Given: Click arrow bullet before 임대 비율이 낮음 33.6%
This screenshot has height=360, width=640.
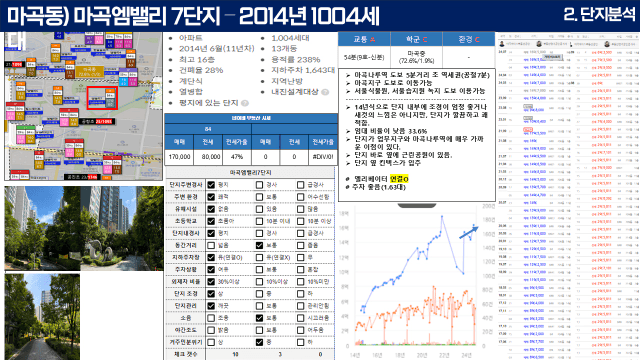Looking at the screenshot, I should pos(348,131).
